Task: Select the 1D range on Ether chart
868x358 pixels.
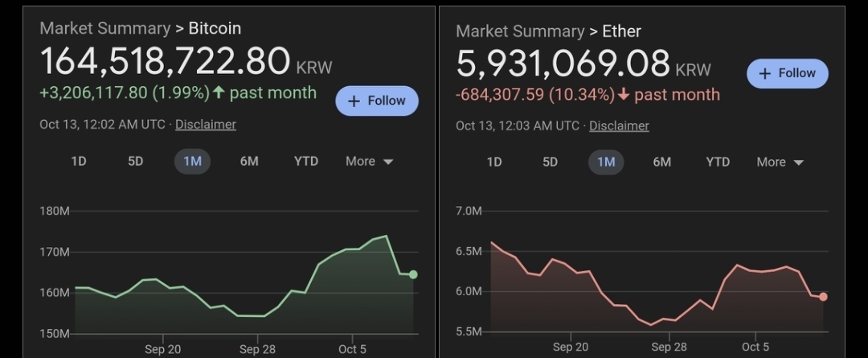Action: click(x=493, y=163)
